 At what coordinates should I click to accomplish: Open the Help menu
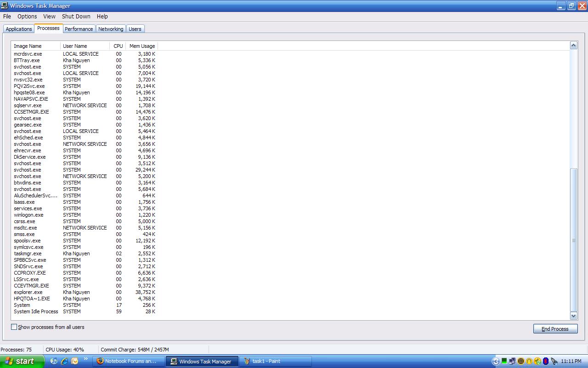coord(102,16)
